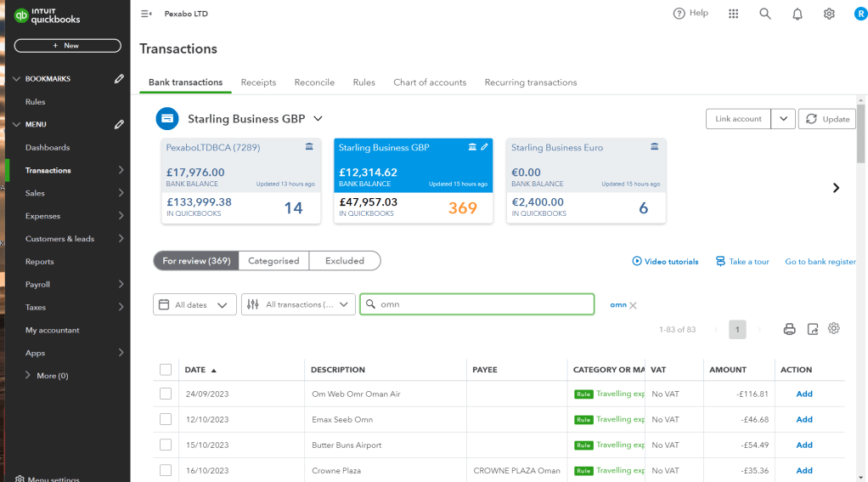Edit menu with pencil icon
The width and height of the screenshot is (868, 482).
119,125
